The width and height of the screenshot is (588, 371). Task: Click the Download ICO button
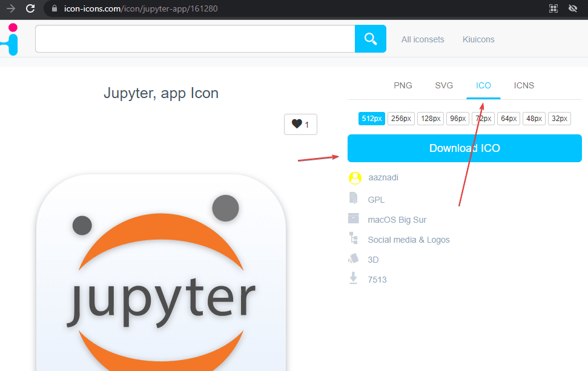464,148
